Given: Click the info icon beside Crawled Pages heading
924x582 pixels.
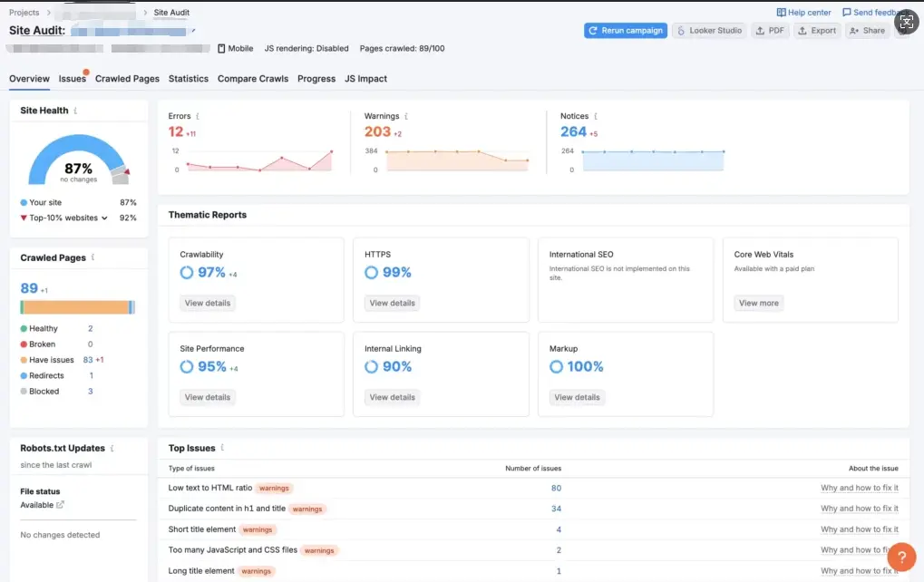Looking at the screenshot, I should (92, 257).
